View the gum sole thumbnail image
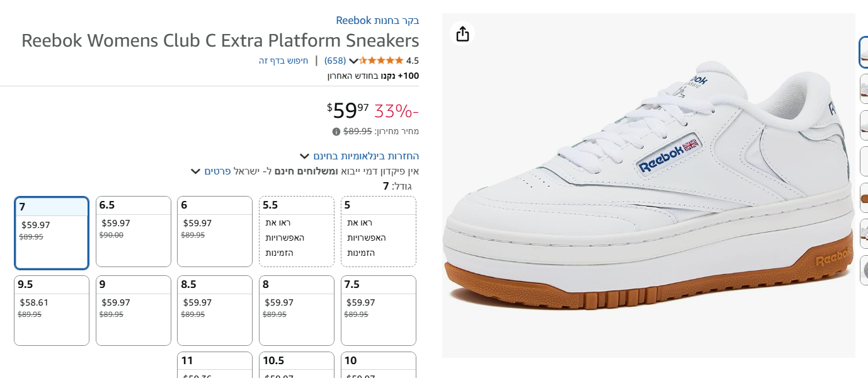The image size is (868, 378). click(x=864, y=198)
